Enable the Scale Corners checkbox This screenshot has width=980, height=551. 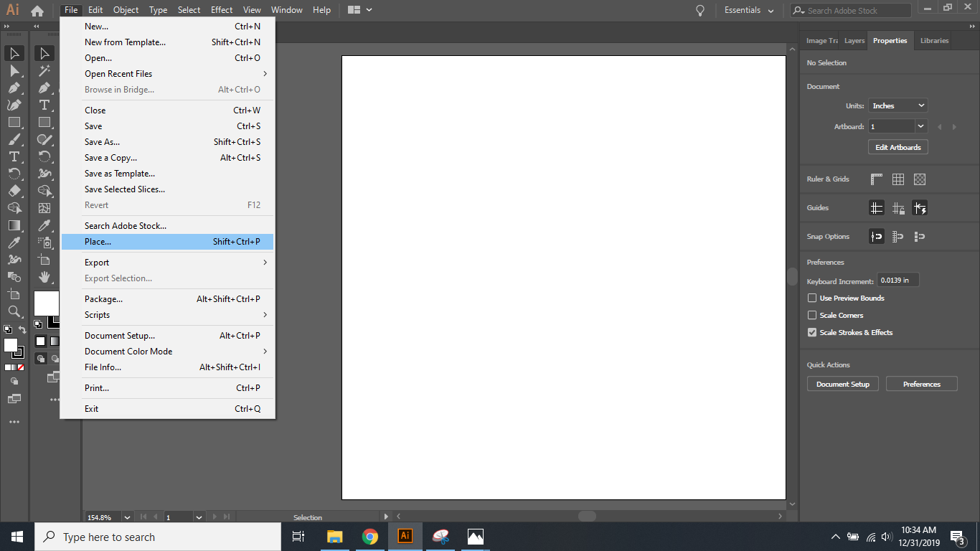(x=811, y=315)
